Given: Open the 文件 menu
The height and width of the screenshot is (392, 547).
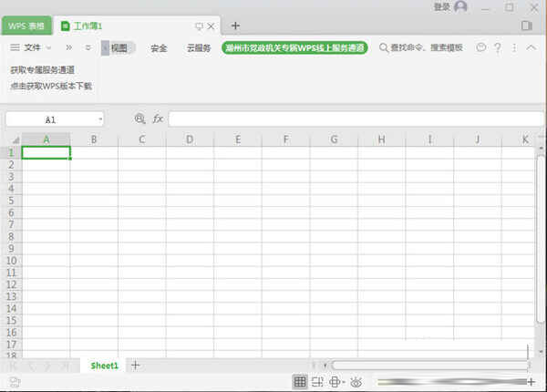Looking at the screenshot, I should [x=32, y=47].
